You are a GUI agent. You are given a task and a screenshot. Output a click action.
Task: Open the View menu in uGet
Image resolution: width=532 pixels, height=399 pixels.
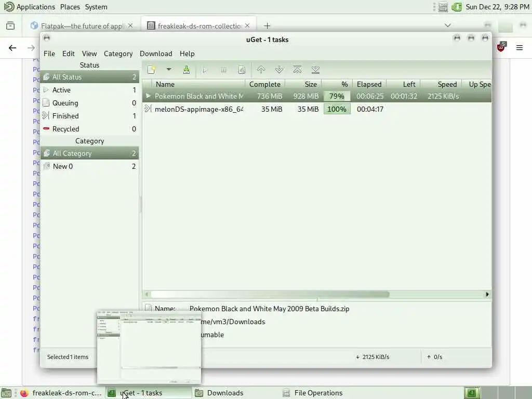89,54
